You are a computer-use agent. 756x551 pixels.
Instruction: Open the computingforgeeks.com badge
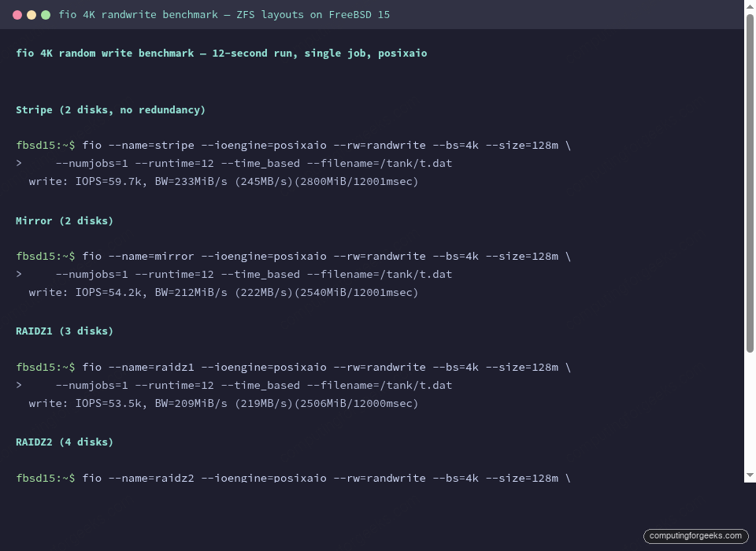(x=695, y=536)
